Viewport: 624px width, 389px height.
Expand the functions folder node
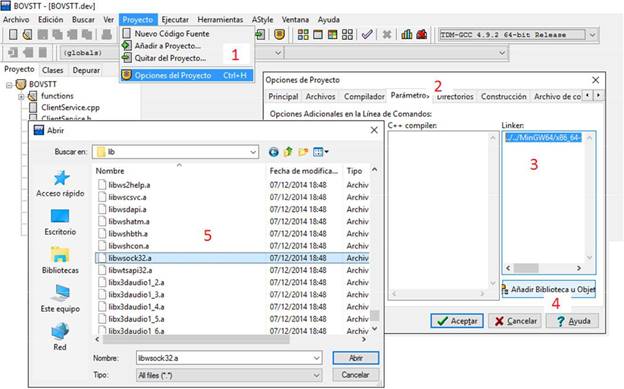(21, 96)
